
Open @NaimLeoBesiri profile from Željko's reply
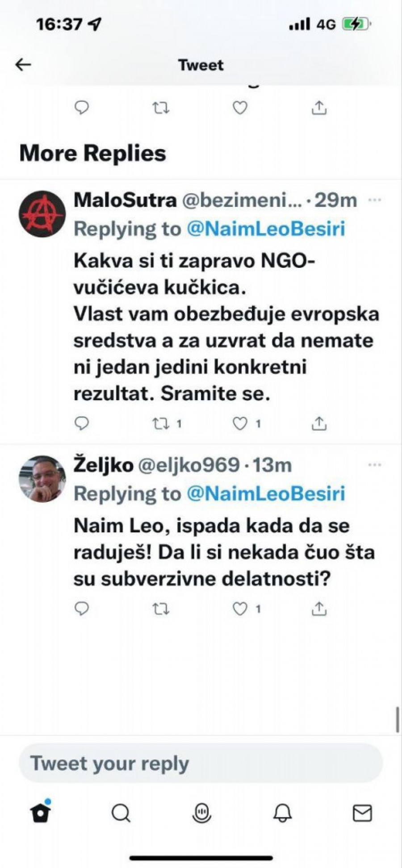point(266,494)
